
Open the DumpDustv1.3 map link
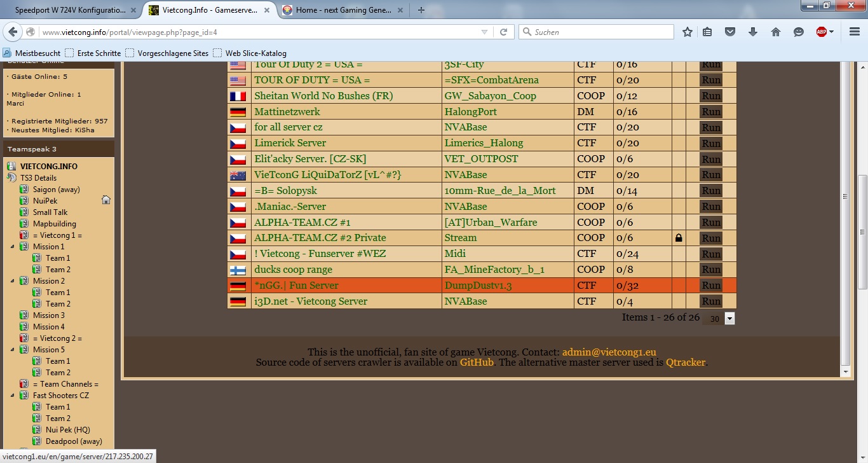(x=478, y=286)
